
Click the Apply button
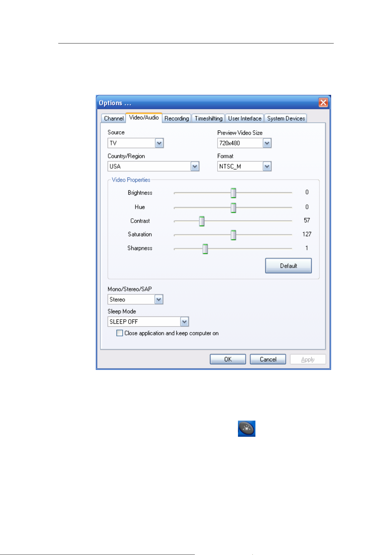pos(308,359)
